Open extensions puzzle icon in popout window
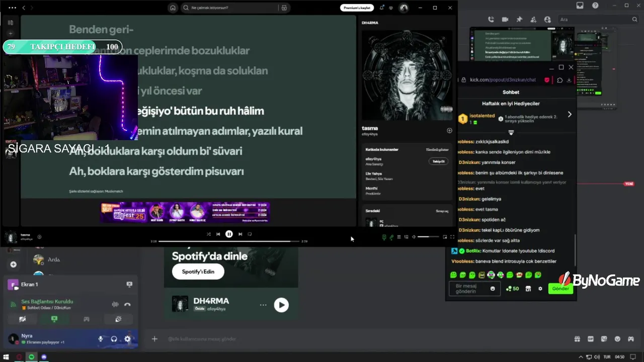644x362 pixels. (x=559, y=79)
